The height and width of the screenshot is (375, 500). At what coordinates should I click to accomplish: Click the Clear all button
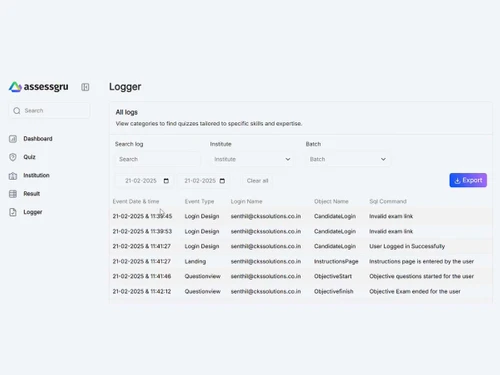257,181
